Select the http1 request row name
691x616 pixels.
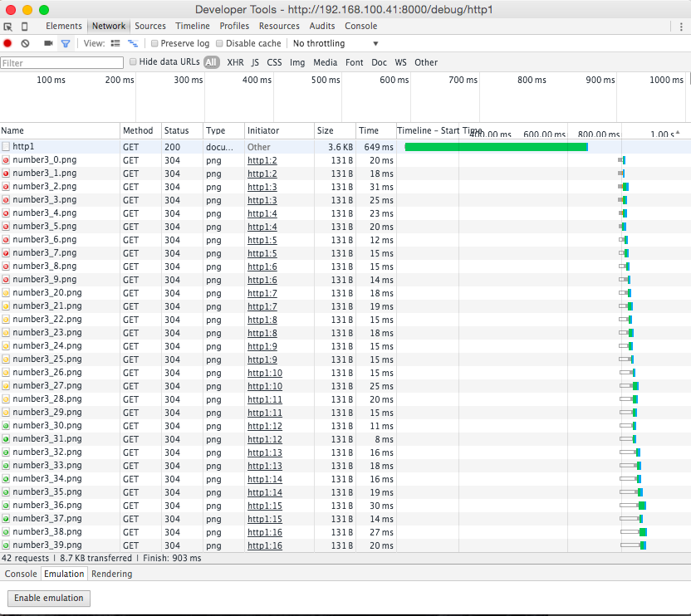point(23,146)
